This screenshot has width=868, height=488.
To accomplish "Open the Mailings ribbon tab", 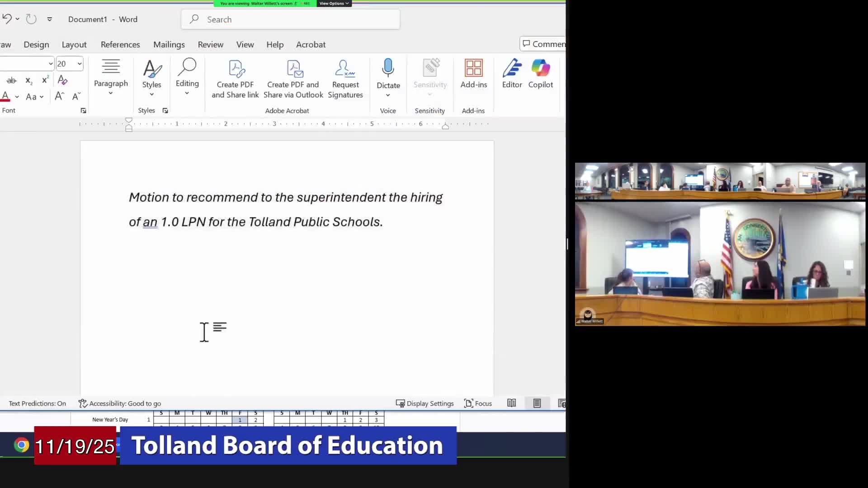I will click(169, 44).
